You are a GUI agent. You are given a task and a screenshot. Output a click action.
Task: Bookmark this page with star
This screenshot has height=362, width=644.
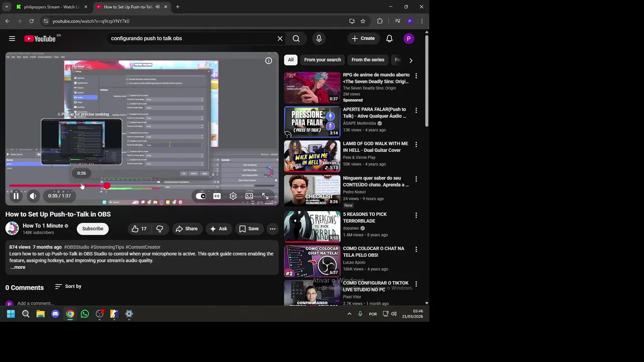363,21
